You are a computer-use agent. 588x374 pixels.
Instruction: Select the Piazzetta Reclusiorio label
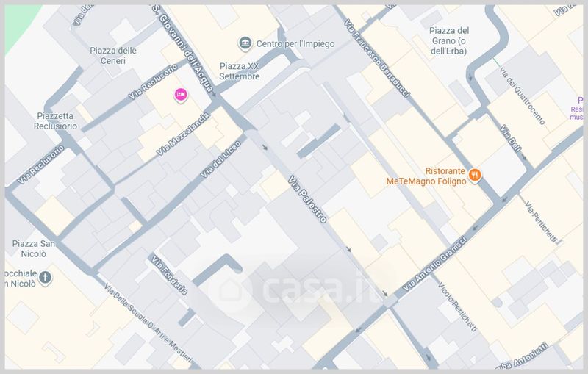55,121
